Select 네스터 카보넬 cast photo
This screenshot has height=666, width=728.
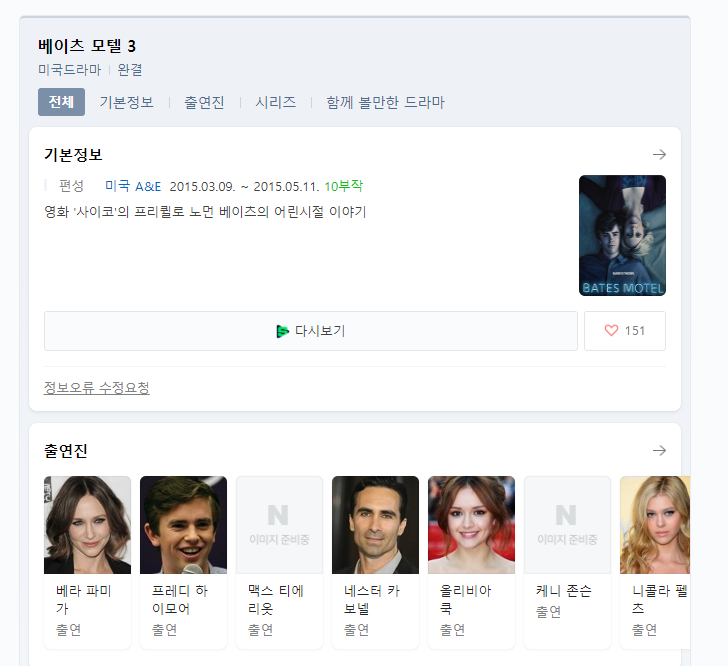click(375, 525)
